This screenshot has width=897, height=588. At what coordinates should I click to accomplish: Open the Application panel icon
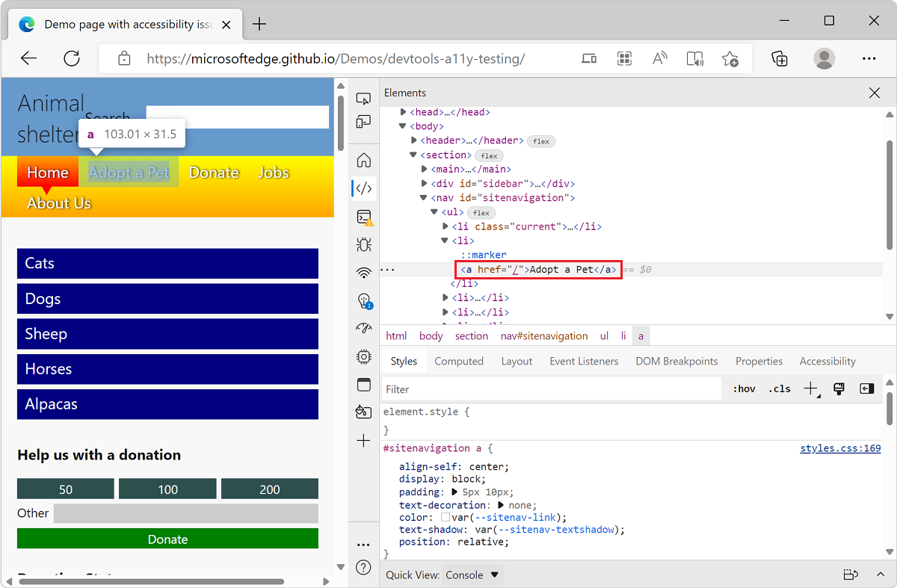(x=363, y=384)
